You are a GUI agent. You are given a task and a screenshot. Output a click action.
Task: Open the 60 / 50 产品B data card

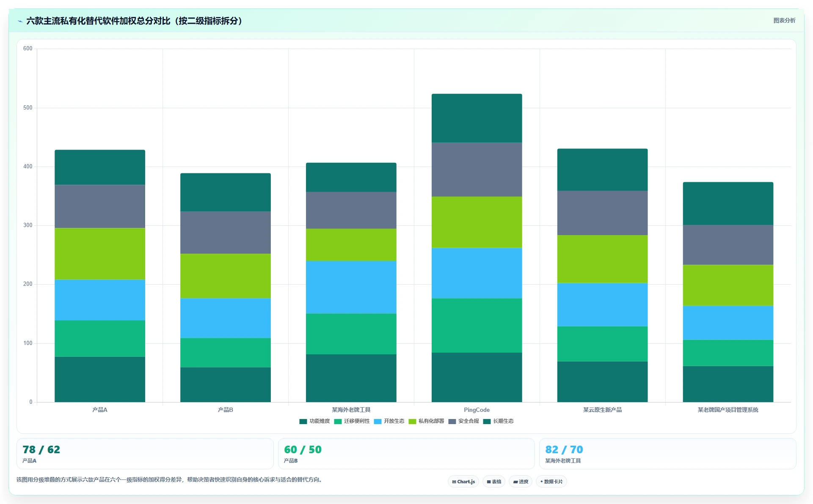pos(406,454)
